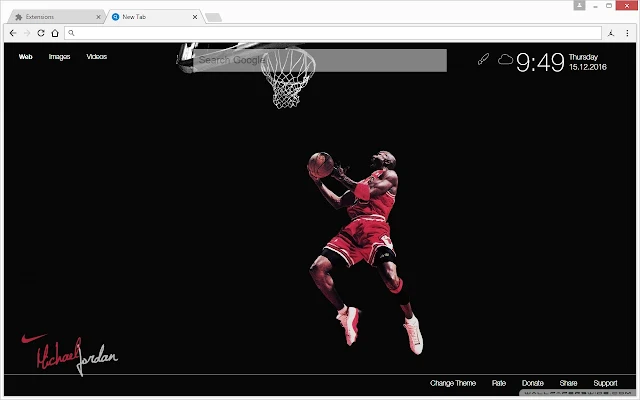Click the forward navigation arrow
The height and width of the screenshot is (400, 640).
27,33
